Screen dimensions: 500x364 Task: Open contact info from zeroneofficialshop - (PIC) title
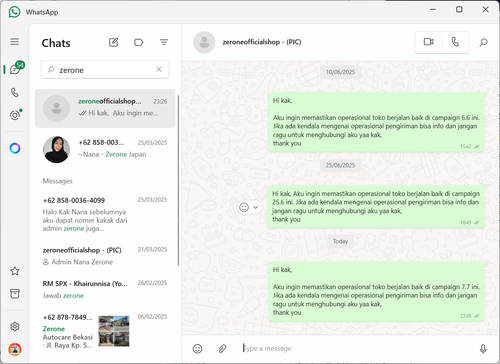[262, 42]
